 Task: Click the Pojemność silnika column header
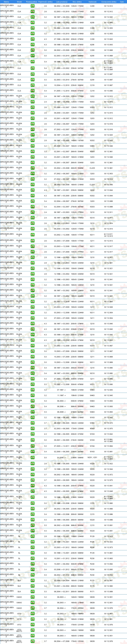(x=45, y=2)
